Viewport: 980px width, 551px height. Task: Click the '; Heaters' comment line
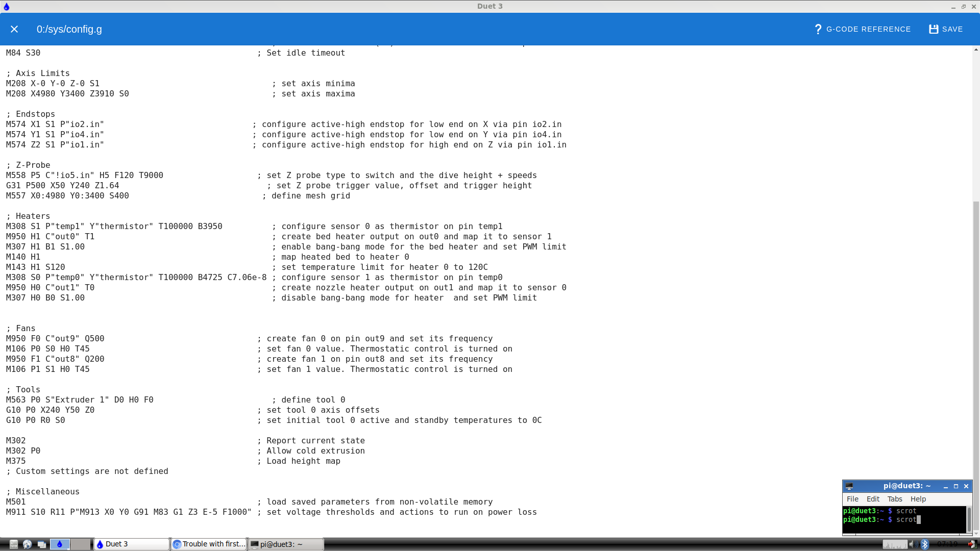pos(28,216)
